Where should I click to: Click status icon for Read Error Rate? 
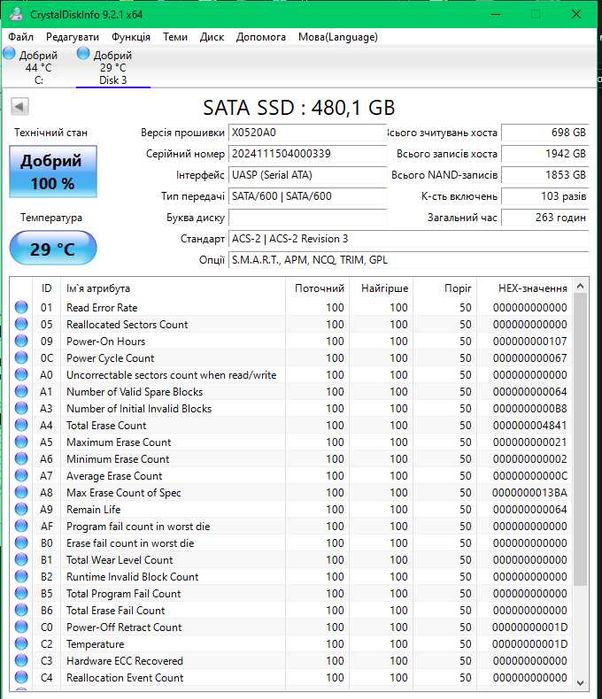(21, 307)
